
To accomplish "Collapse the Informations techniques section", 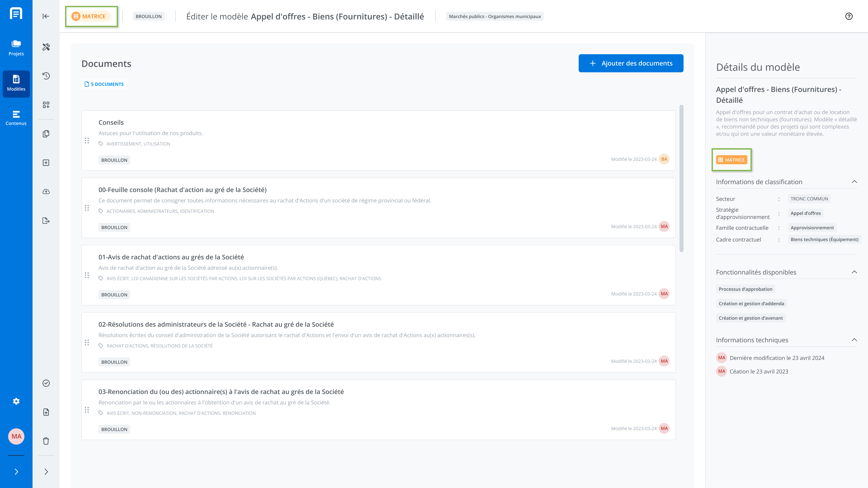I will tap(854, 340).
